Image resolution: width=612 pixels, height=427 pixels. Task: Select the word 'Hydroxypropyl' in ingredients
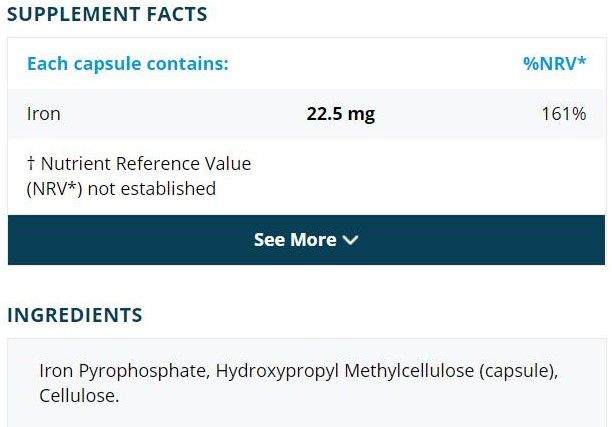click(x=278, y=372)
